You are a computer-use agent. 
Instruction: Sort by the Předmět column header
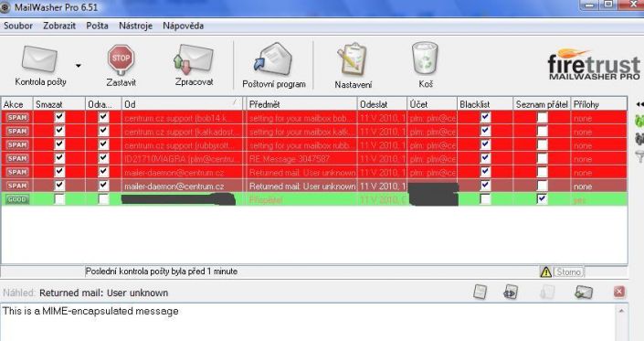(301, 104)
